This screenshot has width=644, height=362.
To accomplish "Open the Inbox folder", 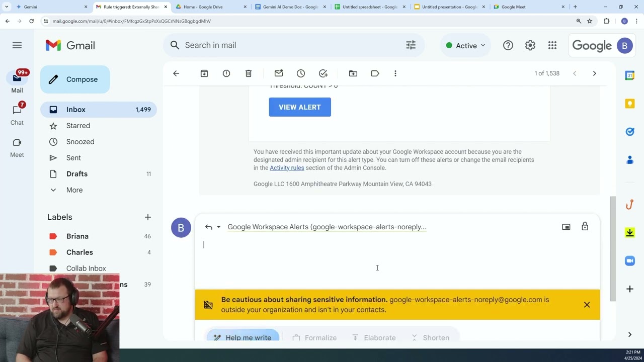I will [x=99, y=110].
